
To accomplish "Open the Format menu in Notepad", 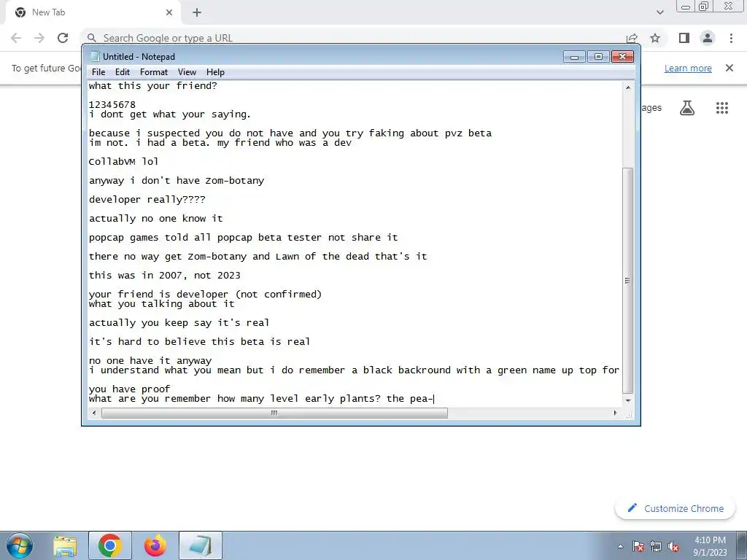I will pos(154,72).
